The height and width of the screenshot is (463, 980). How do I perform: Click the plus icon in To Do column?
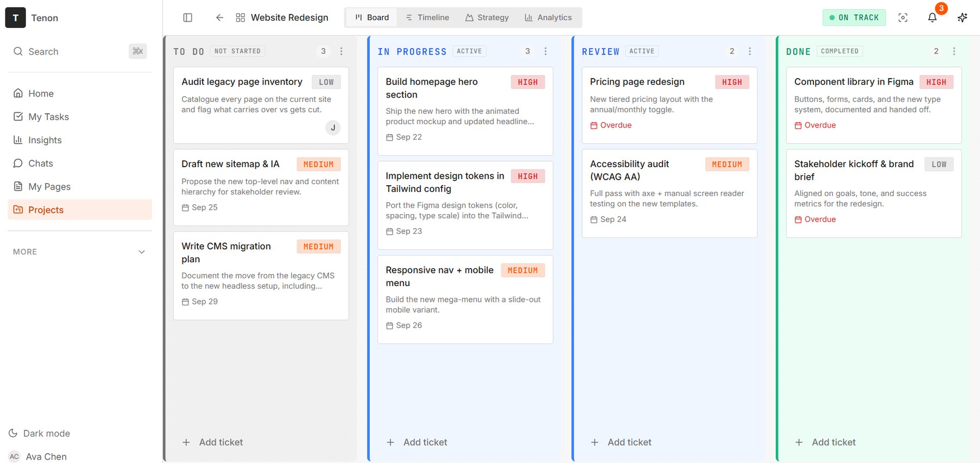coord(186,442)
